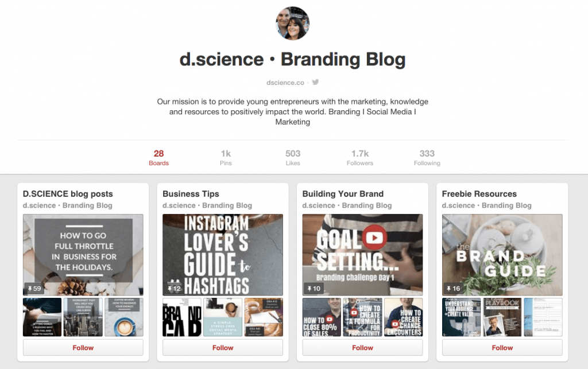Open the 333 Following tab
The height and width of the screenshot is (369, 588).
pos(427,158)
